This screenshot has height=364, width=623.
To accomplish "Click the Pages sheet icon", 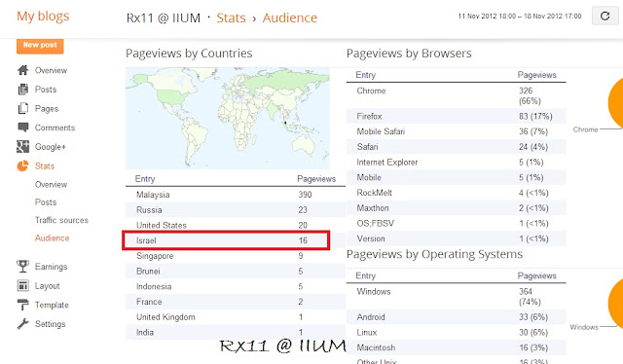I will click(23, 108).
